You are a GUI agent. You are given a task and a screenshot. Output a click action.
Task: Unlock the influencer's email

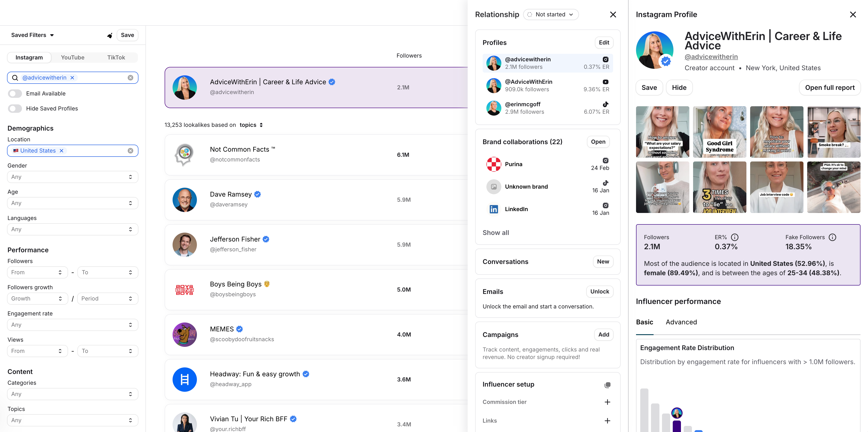(600, 291)
